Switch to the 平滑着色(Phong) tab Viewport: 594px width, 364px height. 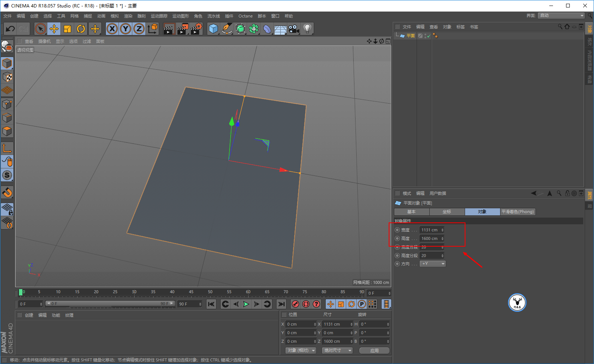pyautogui.click(x=518, y=212)
